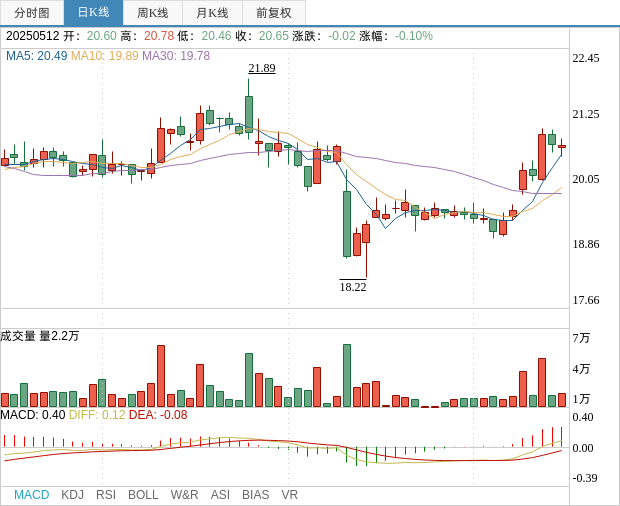Click the MACD: 0.40 value
Image resolution: width=620 pixels, height=506 pixels.
click(33, 415)
